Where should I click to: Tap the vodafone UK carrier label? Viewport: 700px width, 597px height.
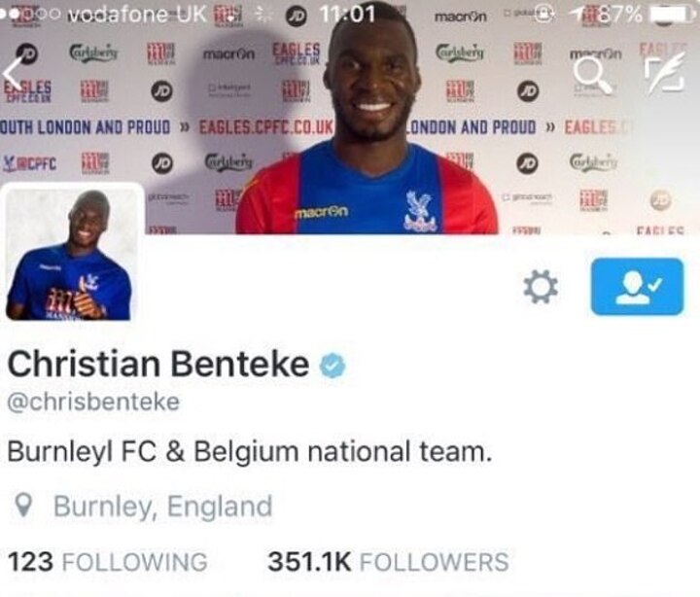click(138, 15)
